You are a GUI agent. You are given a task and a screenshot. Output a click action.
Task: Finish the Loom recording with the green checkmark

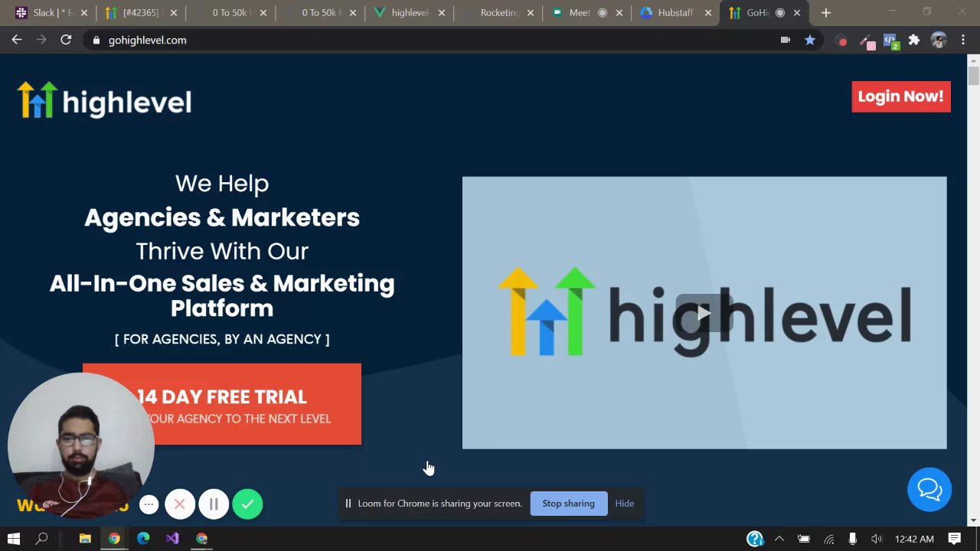coord(247,504)
